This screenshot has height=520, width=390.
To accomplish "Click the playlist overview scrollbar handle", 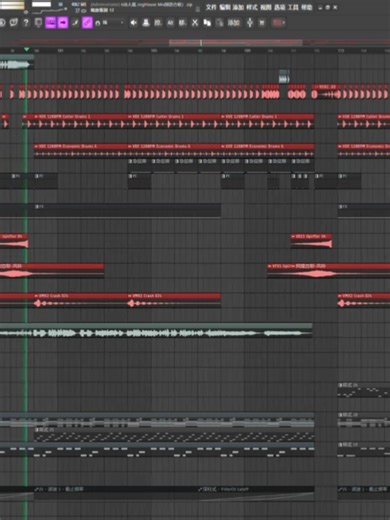I will [x=236, y=43].
